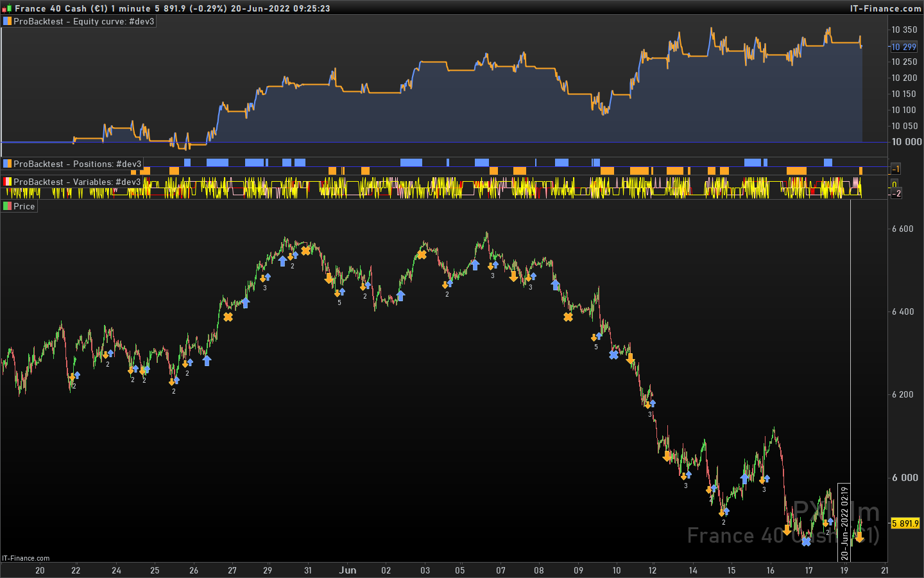Click the 10 350 equity axis value

(904, 30)
